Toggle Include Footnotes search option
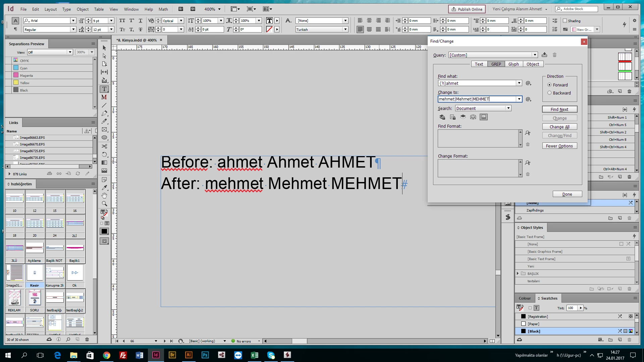Image resolution: width=644 pixels, height=362 pixels. point(483,117)
